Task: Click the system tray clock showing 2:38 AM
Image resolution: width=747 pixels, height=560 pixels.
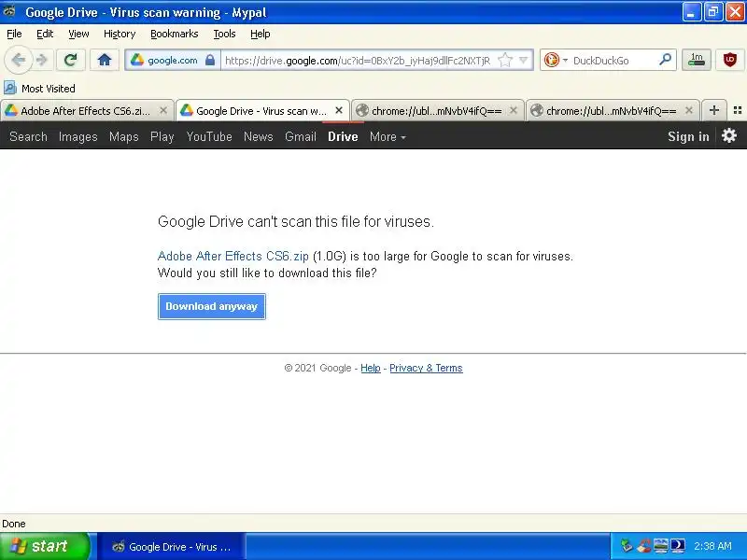Action: point(712,546)
